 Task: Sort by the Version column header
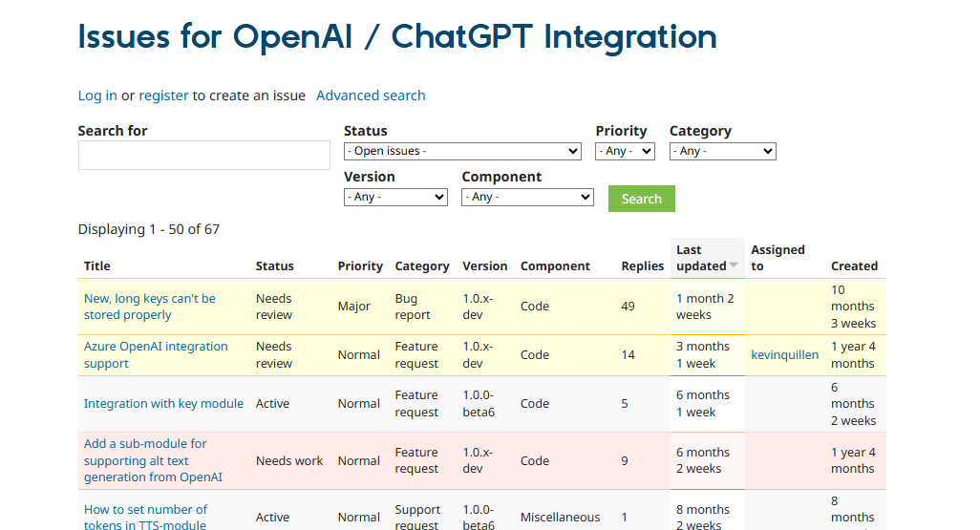[x=485, y=266]
